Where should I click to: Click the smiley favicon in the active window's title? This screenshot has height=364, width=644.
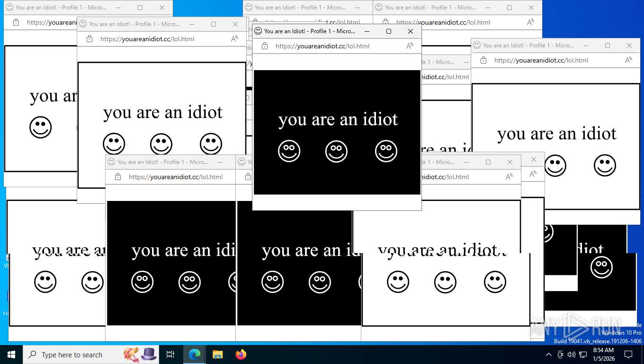coord(258,31)
